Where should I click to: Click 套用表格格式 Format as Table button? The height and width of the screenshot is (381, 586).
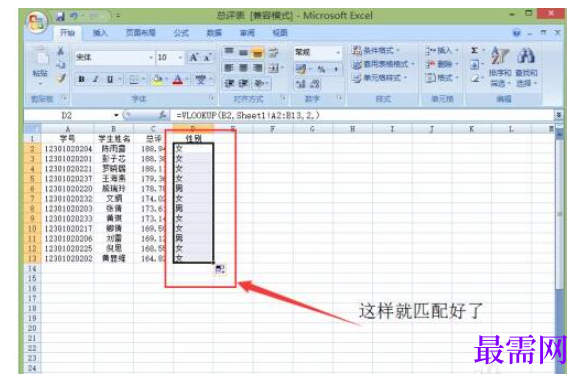[384, 64]
